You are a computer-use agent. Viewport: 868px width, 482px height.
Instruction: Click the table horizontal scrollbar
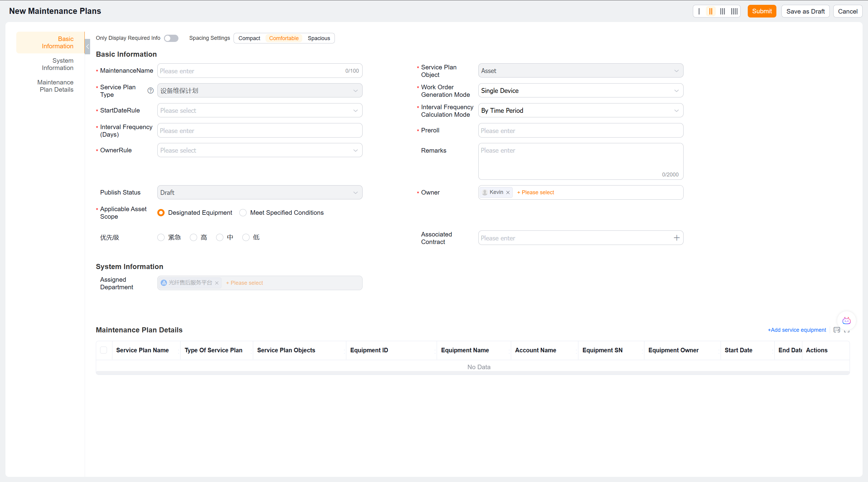tap(472, 373)
